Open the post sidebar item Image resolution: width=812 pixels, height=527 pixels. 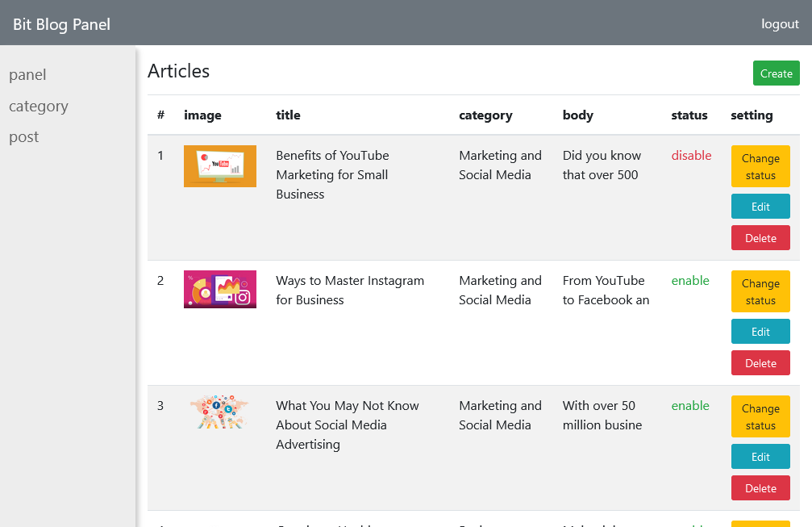point(24,137)
